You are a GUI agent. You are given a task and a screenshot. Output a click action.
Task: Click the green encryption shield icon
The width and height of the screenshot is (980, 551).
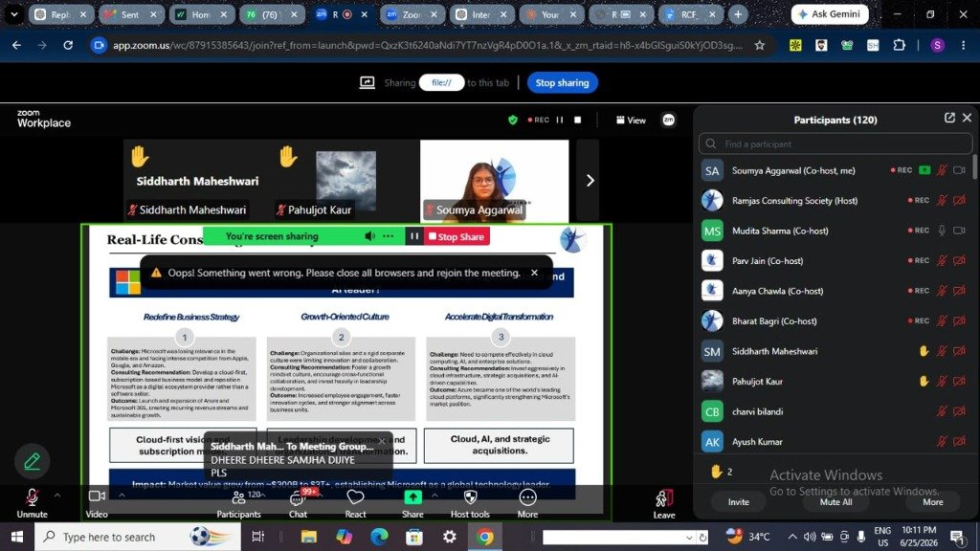[x=513, y=120]
